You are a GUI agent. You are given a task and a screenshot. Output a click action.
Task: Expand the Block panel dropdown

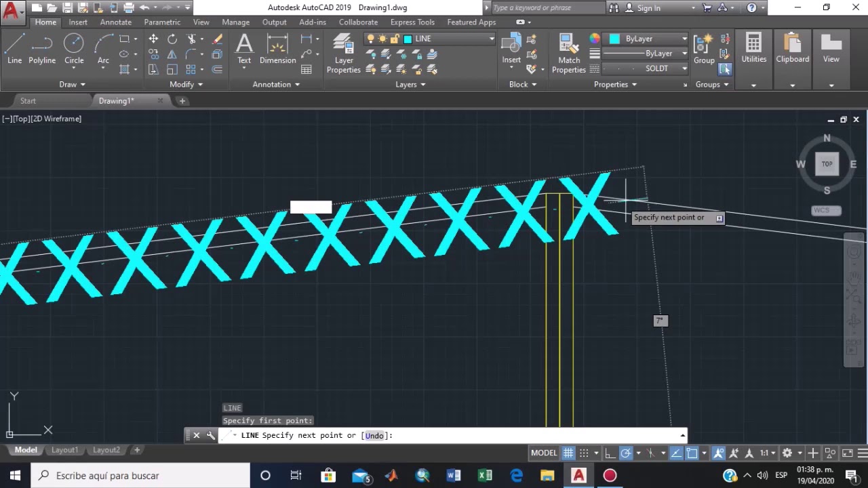(523, 84)
